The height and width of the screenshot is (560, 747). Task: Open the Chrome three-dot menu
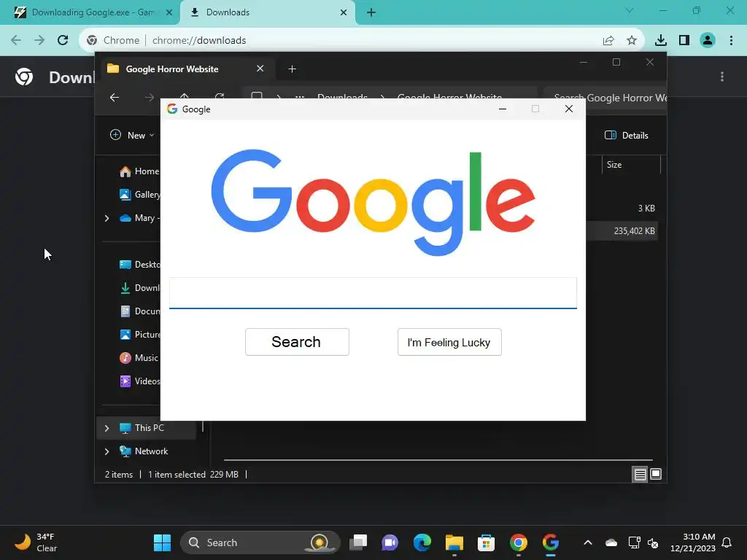click(731, 40)
